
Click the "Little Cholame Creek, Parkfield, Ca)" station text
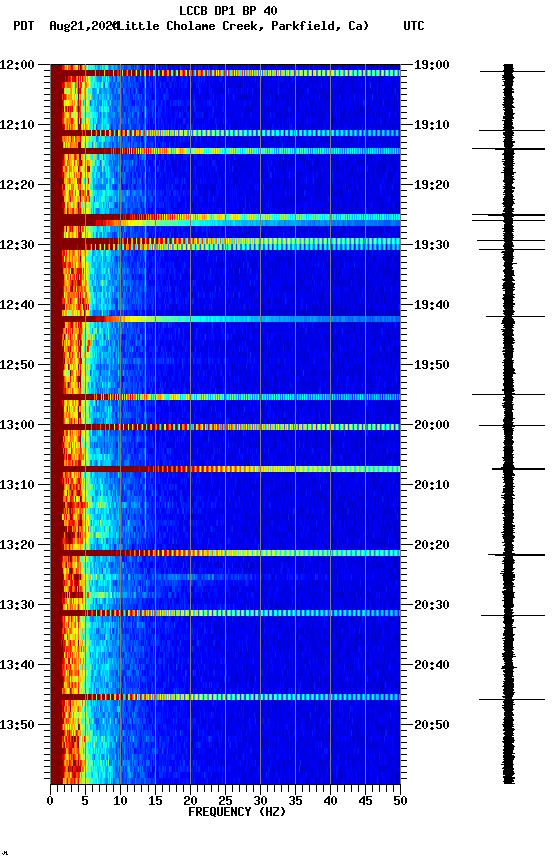click(243, 26)
